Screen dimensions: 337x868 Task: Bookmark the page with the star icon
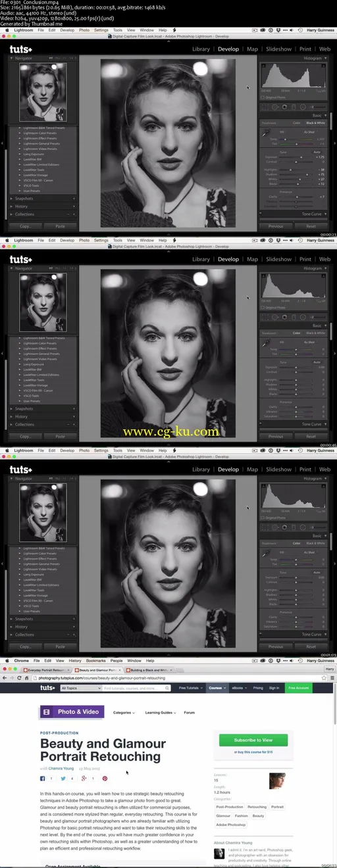(x=324, y=677)
